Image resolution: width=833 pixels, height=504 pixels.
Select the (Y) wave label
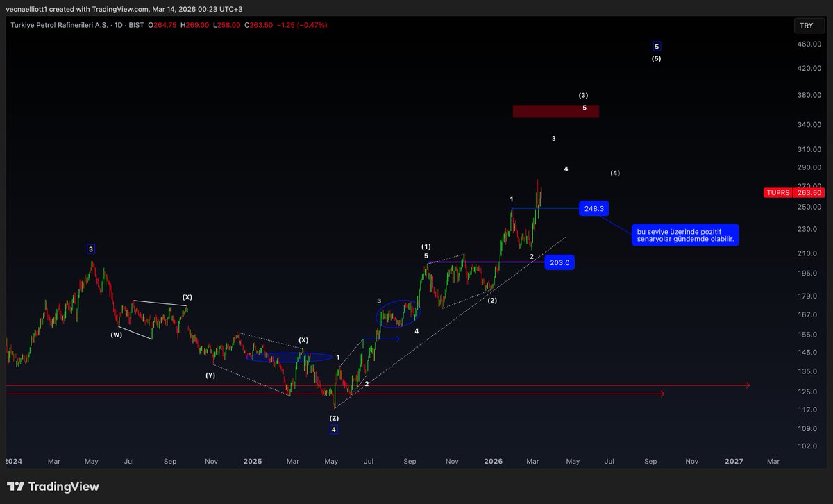point(210,376)
